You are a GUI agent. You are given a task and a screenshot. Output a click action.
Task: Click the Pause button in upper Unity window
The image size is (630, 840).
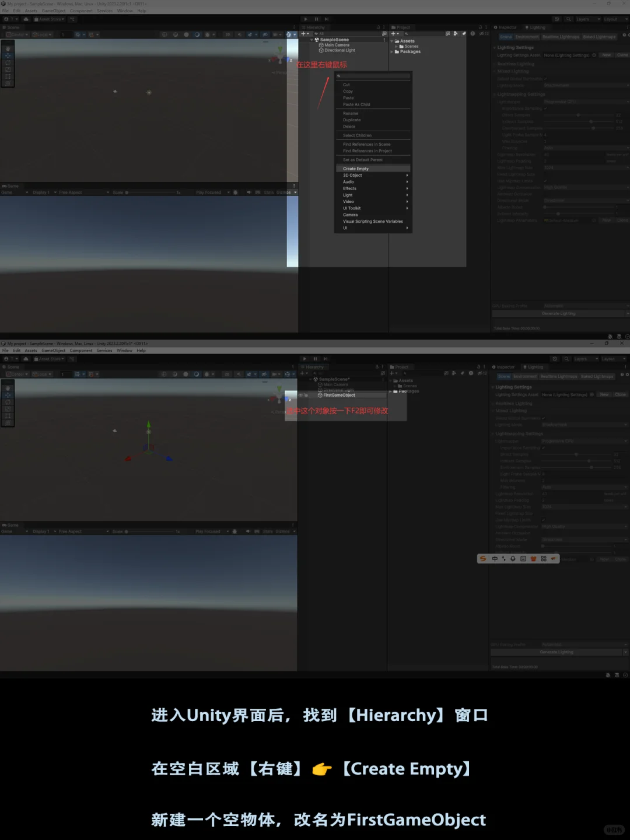(x=317, y=19)
